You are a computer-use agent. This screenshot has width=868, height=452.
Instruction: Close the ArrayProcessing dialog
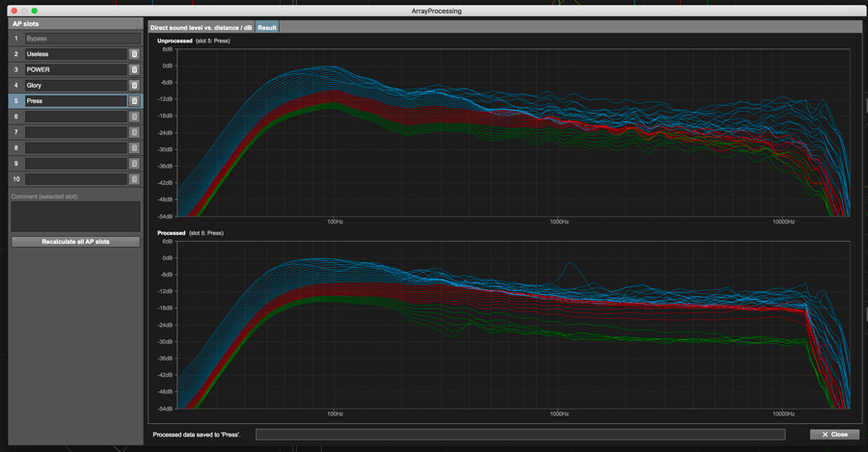coord(834,435)
